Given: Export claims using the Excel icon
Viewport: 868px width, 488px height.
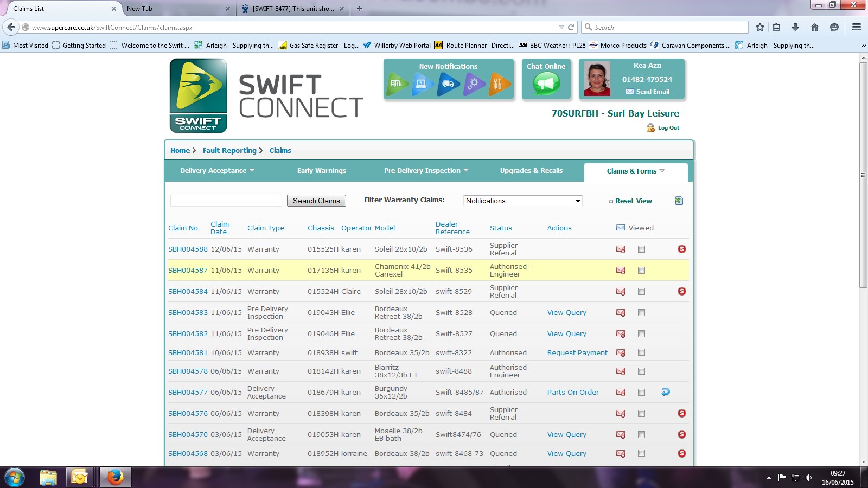Looking at the screenshot, I should [679, 201].
